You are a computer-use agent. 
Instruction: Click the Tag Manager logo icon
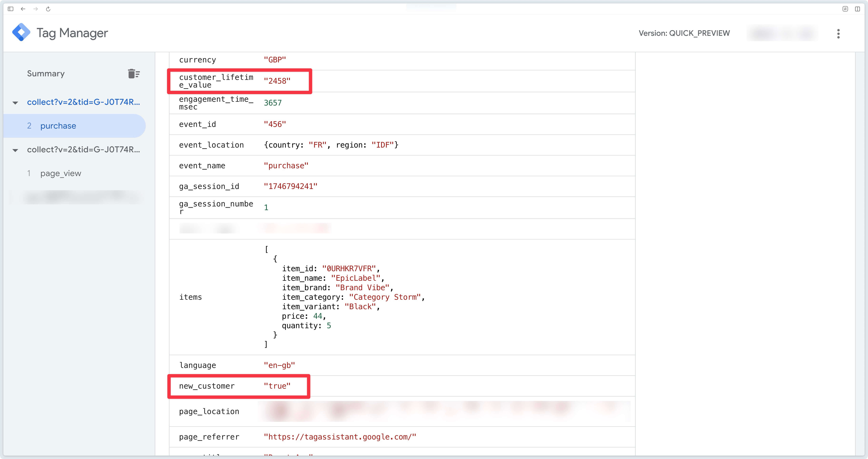(21, 32)
